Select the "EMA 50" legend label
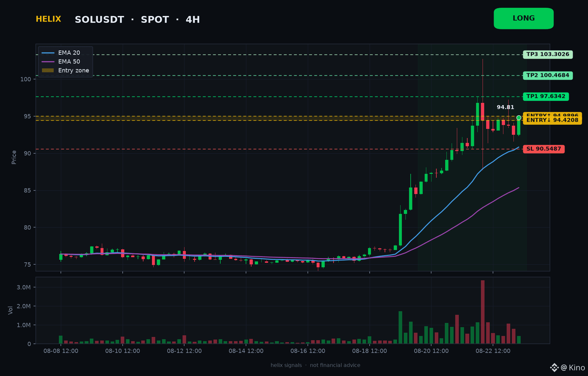 coord(69,62)
